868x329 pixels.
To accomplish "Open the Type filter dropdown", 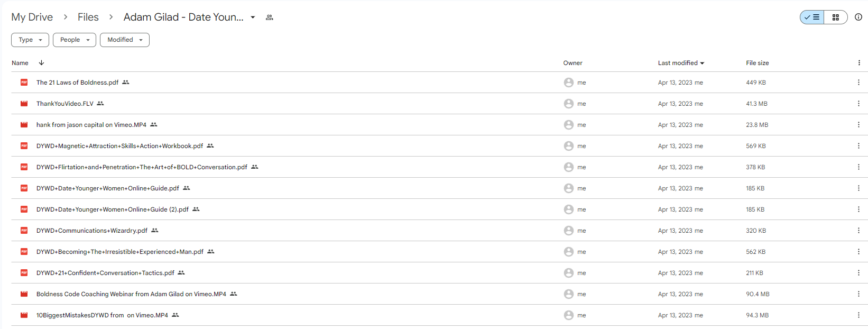I will tap(30, 40).
